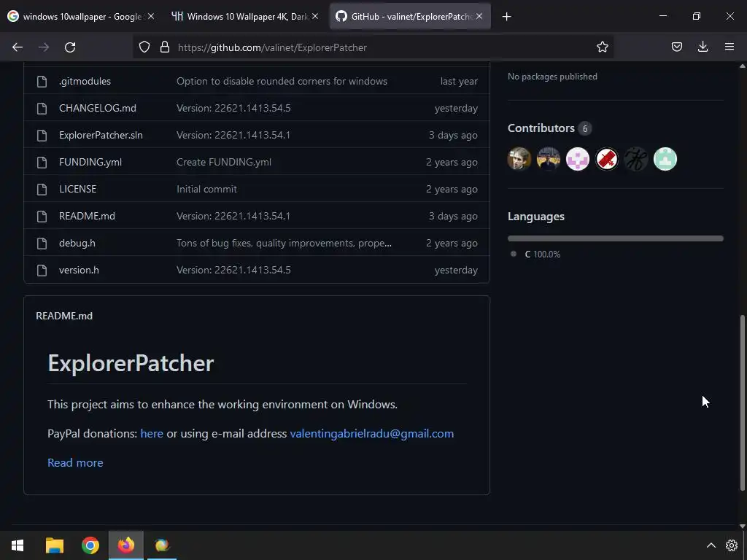The width and height of the screenshot is (747, 560).
Task: Click file icon beside .gitmodules
Action: (x=42, y=82)
